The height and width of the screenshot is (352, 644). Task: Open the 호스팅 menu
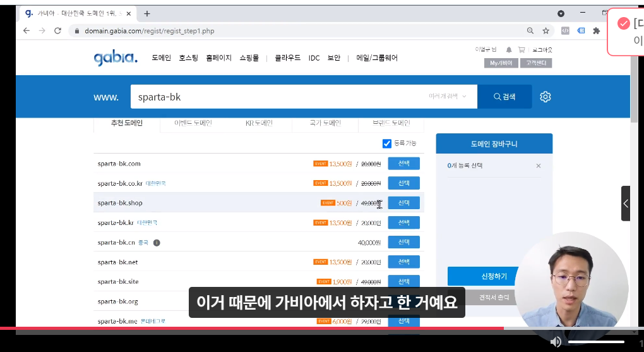pyautogui.click(x=189, y=58)
